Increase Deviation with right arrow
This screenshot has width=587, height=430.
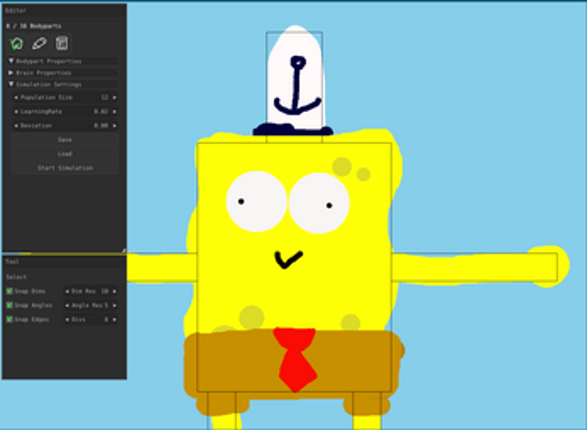coord(115,126)
